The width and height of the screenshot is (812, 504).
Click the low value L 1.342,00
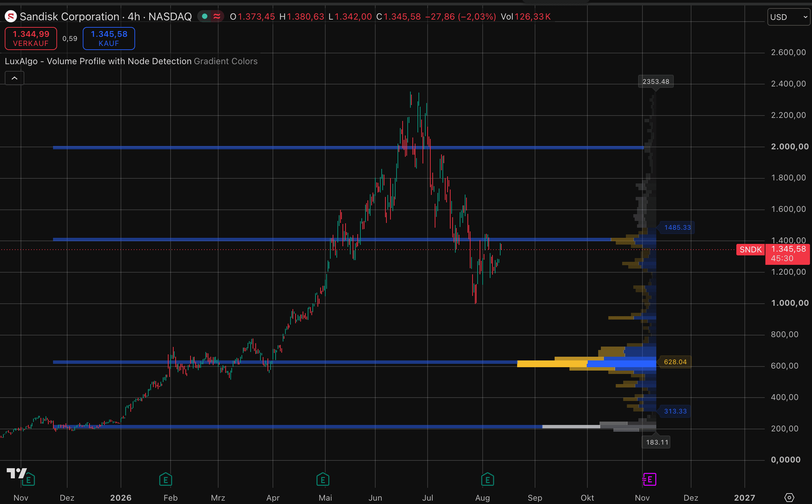(350, 17)
